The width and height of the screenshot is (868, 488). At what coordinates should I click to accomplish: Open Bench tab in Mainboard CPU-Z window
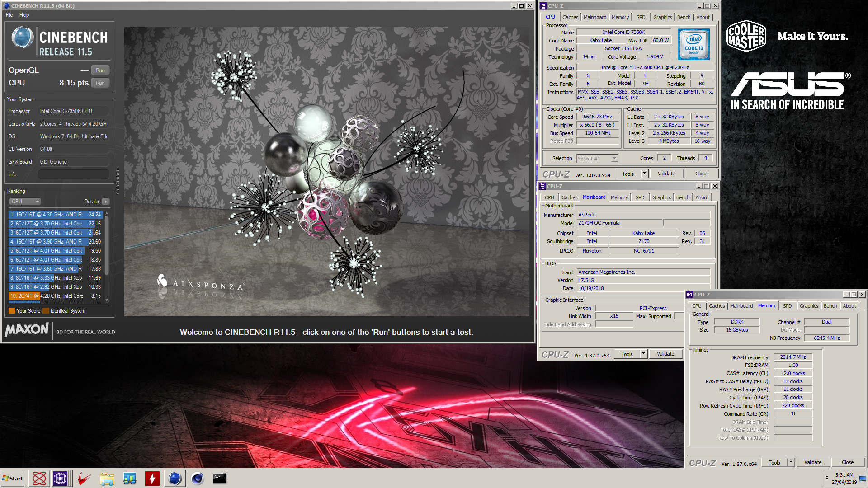[x=683, y=197]
